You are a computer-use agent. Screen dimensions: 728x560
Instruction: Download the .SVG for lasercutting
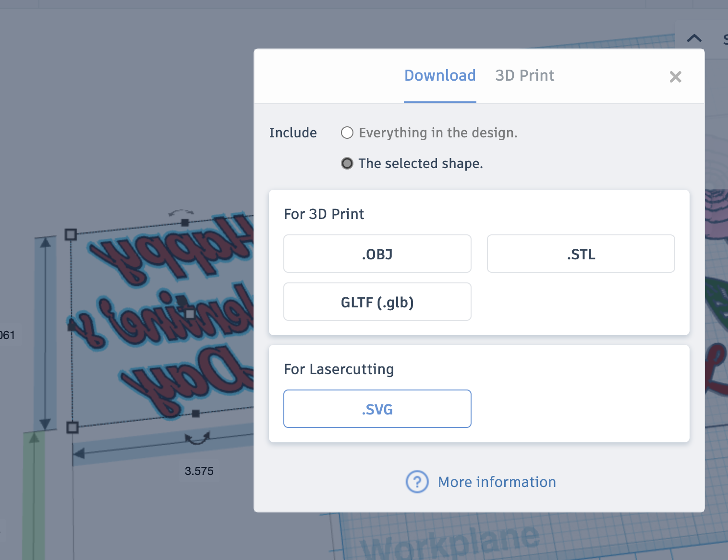pos(377,409)
